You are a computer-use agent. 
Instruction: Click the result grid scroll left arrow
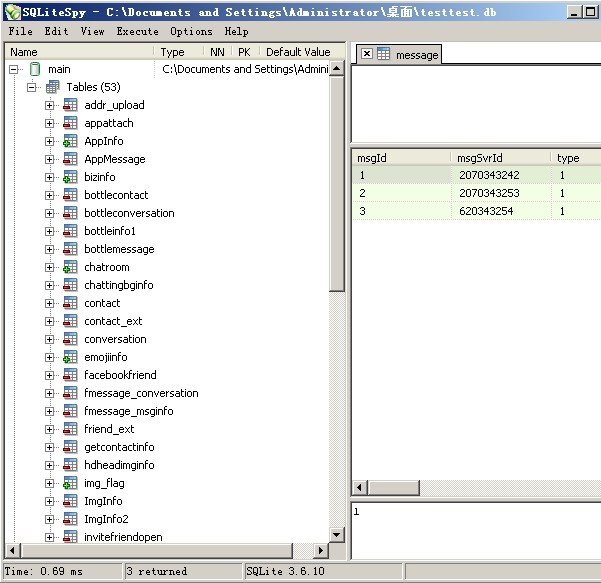(x=360, y=488)
